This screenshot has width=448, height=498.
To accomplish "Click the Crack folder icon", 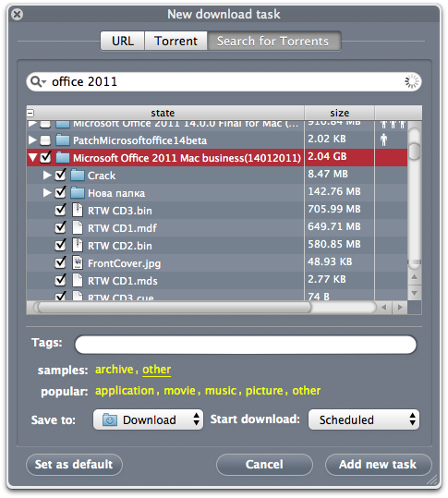I will tap(78, 176).
